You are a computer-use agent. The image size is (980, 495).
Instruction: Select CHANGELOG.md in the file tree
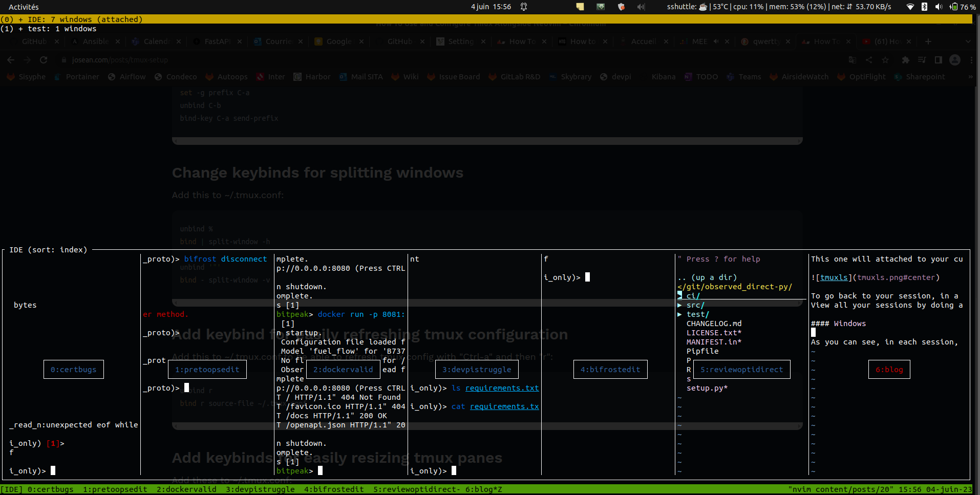714,324
